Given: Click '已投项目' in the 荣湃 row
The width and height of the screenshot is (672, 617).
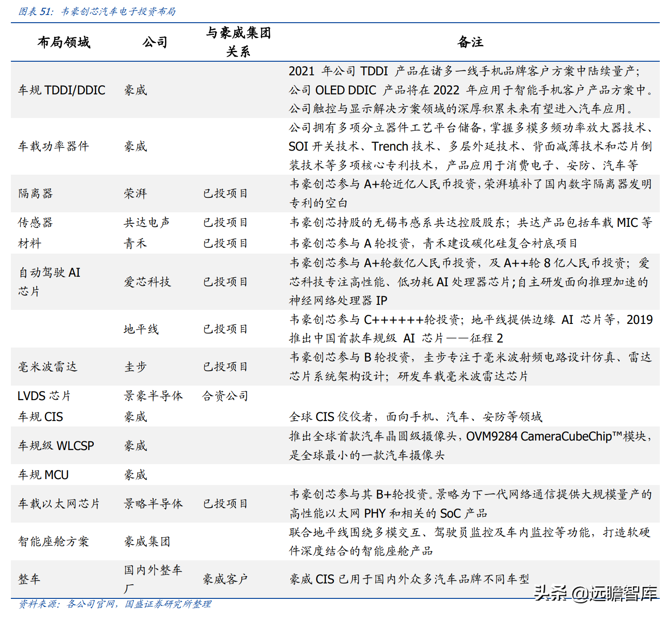Looking at the screenshot, I should click(x=225, y=193).
